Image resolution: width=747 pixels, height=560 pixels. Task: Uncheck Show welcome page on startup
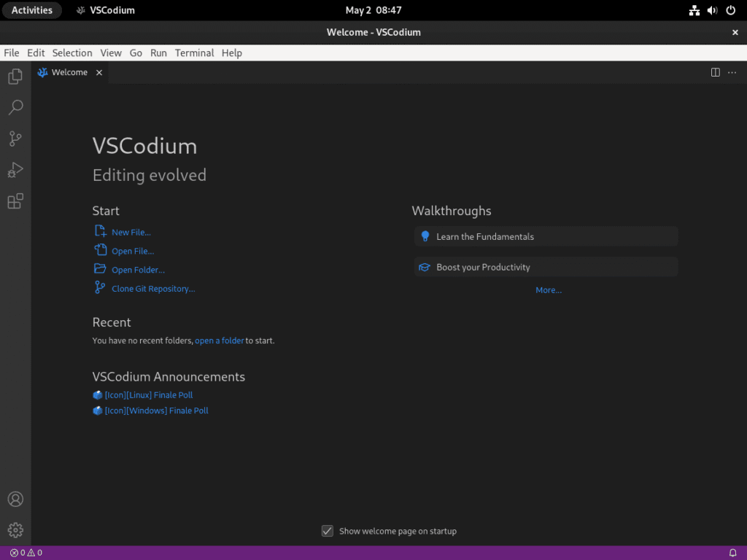327,531
